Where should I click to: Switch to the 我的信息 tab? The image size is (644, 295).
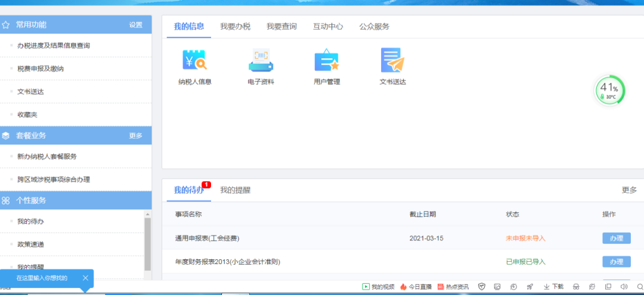tap(189, 27)
